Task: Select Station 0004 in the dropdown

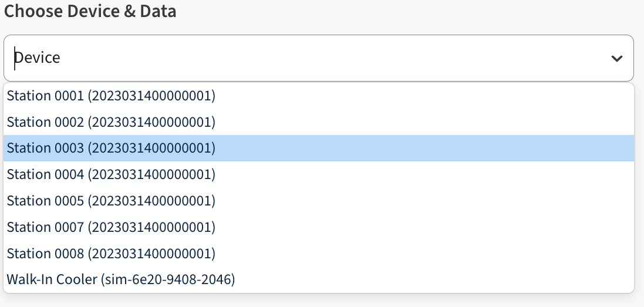Action: click(111, 174)
